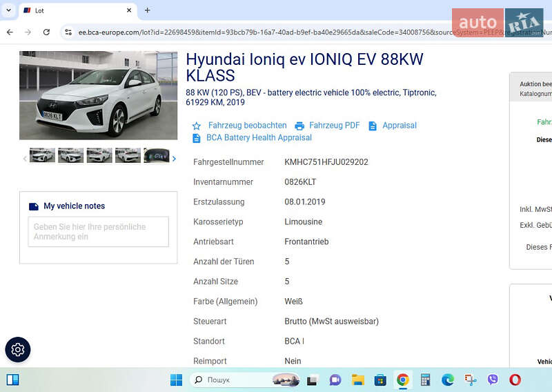The image size is (552, 392).
Task: Show previous thumbnails with left chevron
Action: 25,159
